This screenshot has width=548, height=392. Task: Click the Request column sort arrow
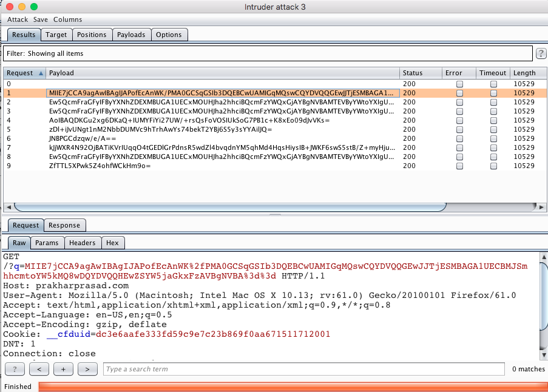(x=41, y=73)
